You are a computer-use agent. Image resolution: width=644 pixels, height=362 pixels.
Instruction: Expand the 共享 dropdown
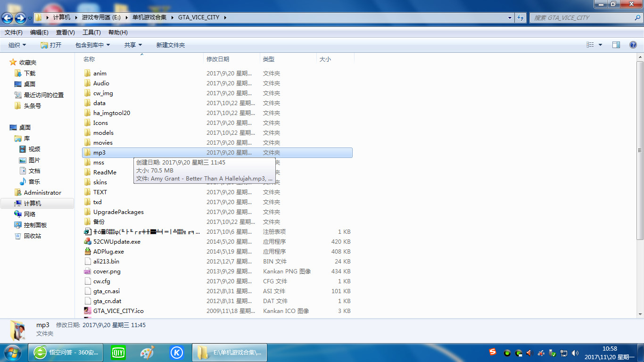tap(133, 45)
